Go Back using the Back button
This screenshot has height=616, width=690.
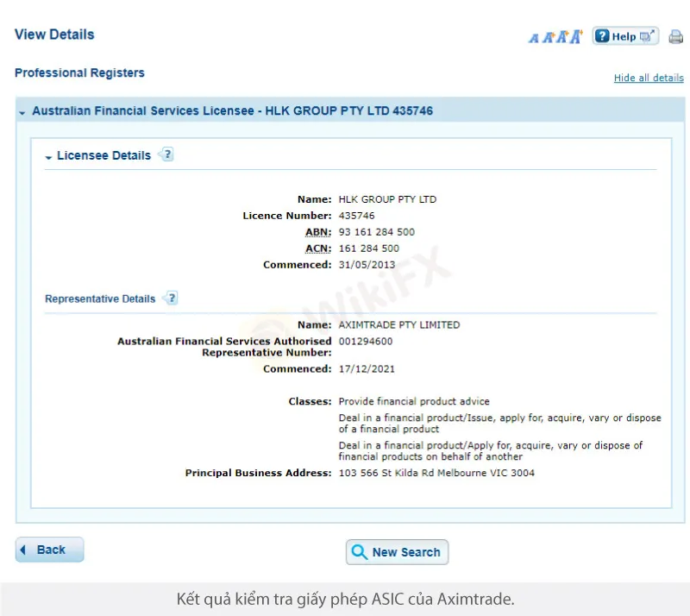coord(50,550)
